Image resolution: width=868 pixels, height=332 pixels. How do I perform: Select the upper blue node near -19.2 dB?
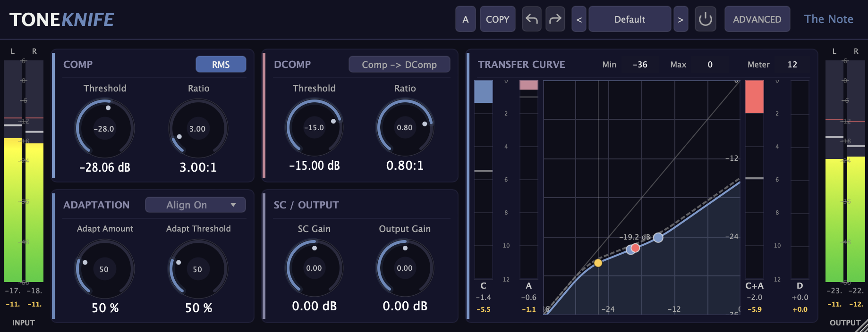[x=658, y=237]
